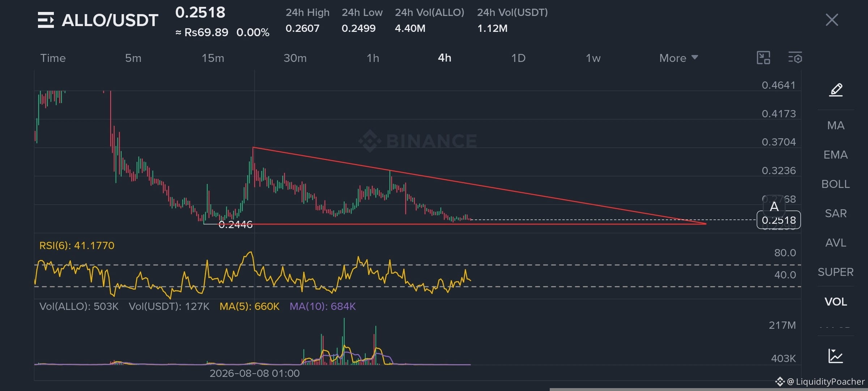The width and height of the screenshot is (868, 391).
Task: Select the 1h timeframe
Action: [373, 58]
